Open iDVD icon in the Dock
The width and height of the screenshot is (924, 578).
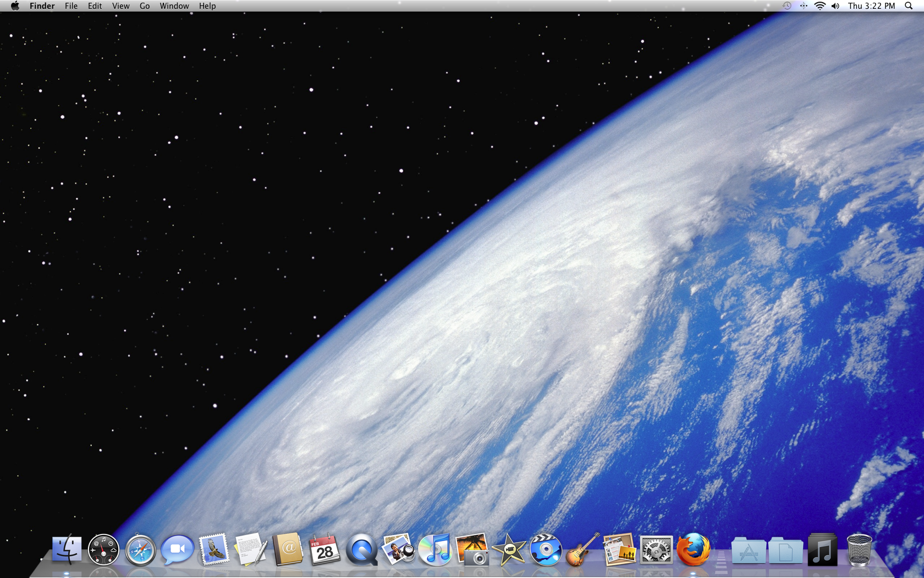tap(546, 549)
